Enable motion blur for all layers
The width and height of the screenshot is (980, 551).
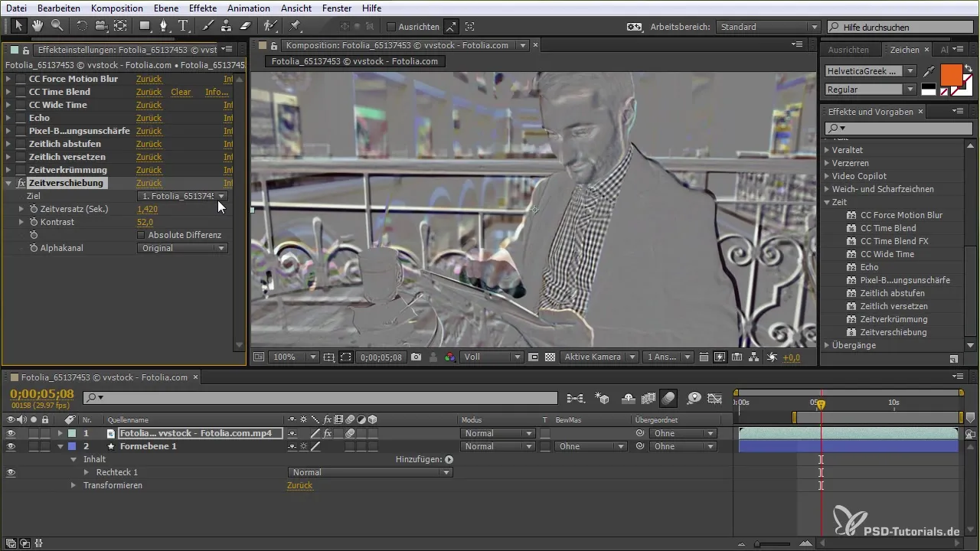click(668, 398)
